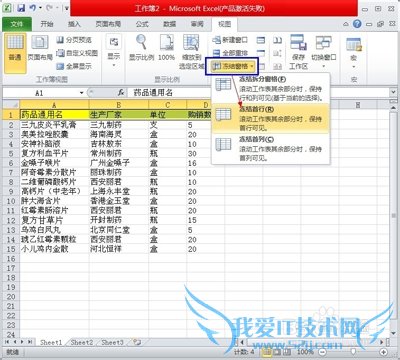Switch to 页面布局 view in the workbook views group
The height and width of the screenshot is (360, 400).
click(40, 48)
